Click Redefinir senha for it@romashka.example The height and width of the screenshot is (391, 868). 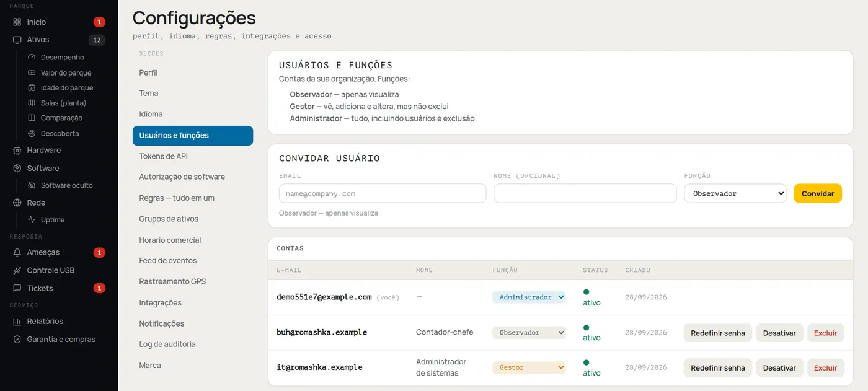718,367
